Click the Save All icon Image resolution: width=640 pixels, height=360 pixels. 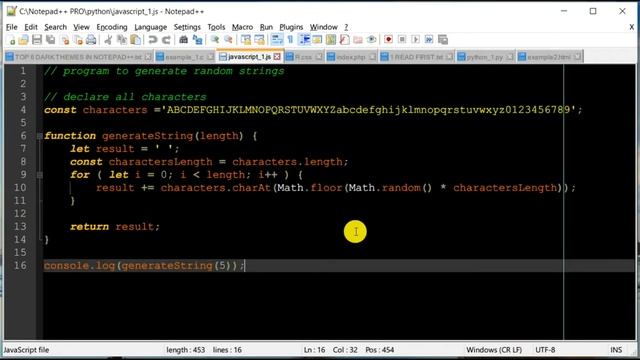point(51,40)
